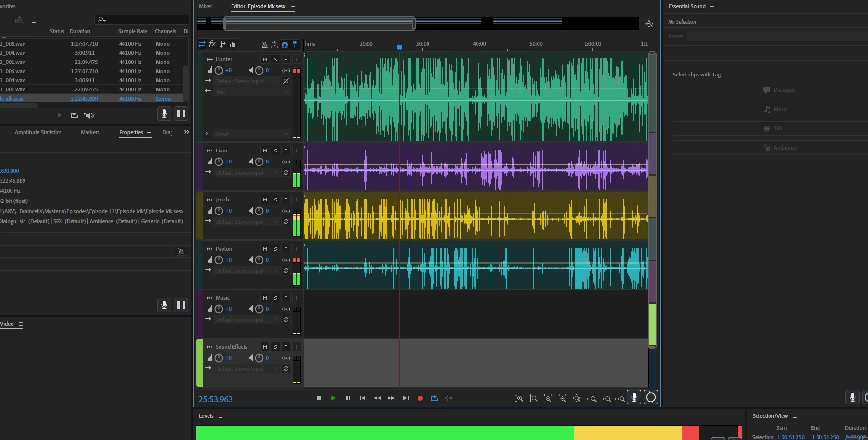The height and width of the screenshot is (440, 868).
Task: Invert polarity on the Jerich track
Action: coord(286,222)
